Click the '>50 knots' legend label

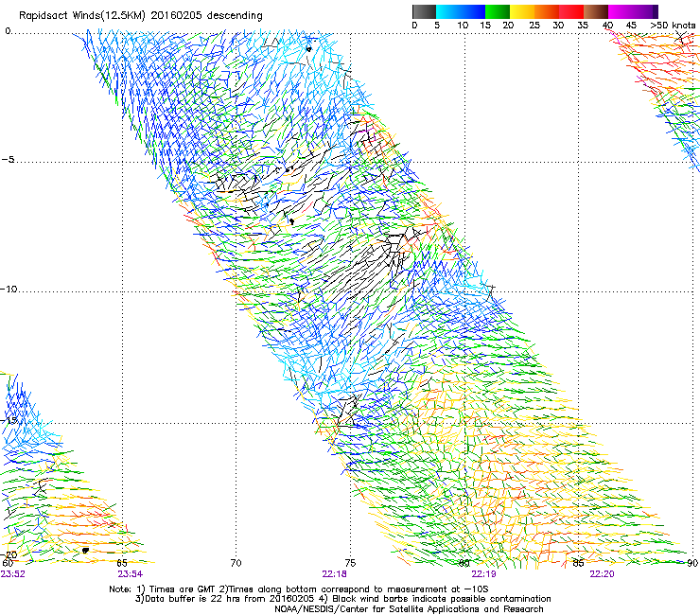click(x=673, y=26)
